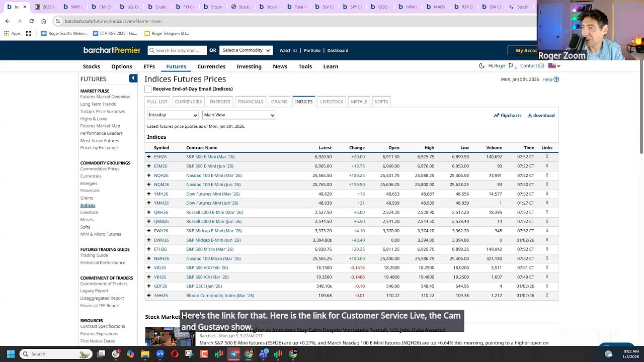Open links menu for YMH26 row
Screen dimensions: 644x362
click(x=547, y=194)
